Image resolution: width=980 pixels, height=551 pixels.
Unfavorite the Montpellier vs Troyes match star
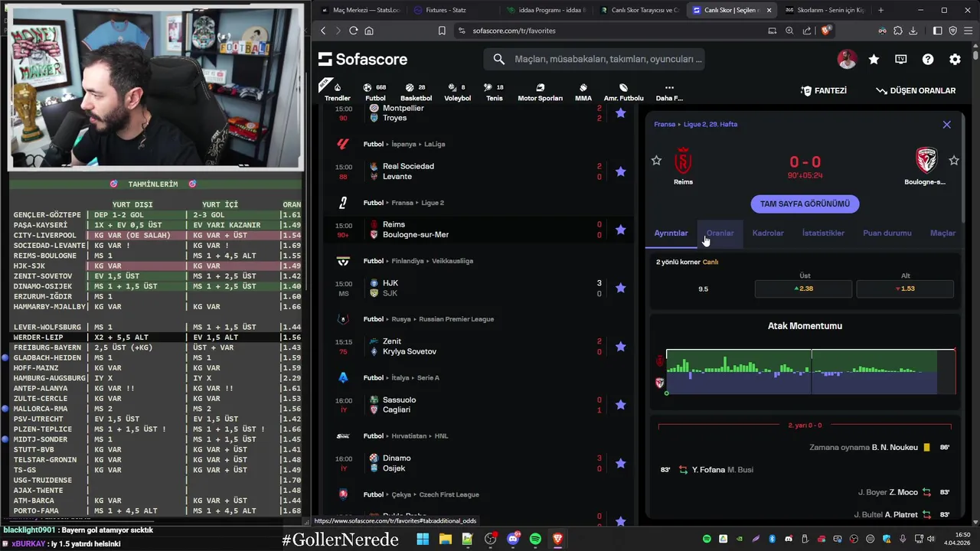(x=621, y=112)
